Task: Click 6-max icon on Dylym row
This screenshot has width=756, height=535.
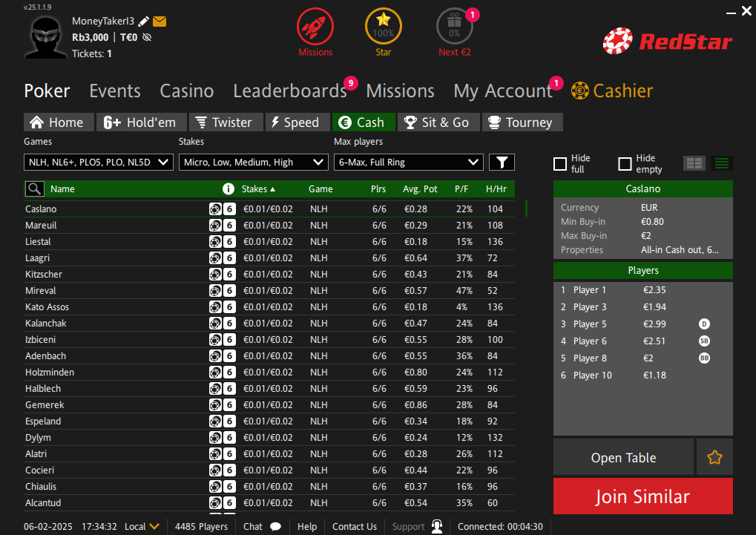Action: click(x=229, y=438)
